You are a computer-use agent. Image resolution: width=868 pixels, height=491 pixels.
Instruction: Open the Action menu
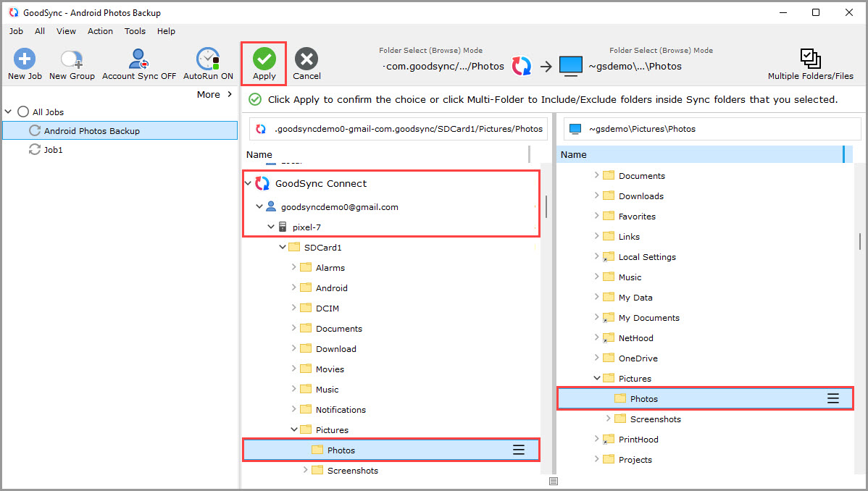click(100, 31)
